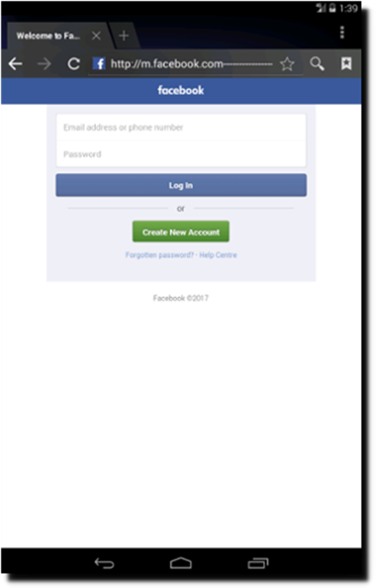Image resolution: width=376 pixels, height=588 pixels.
Task: Bookmark the page using the star icon
Action: click(287, 64)
